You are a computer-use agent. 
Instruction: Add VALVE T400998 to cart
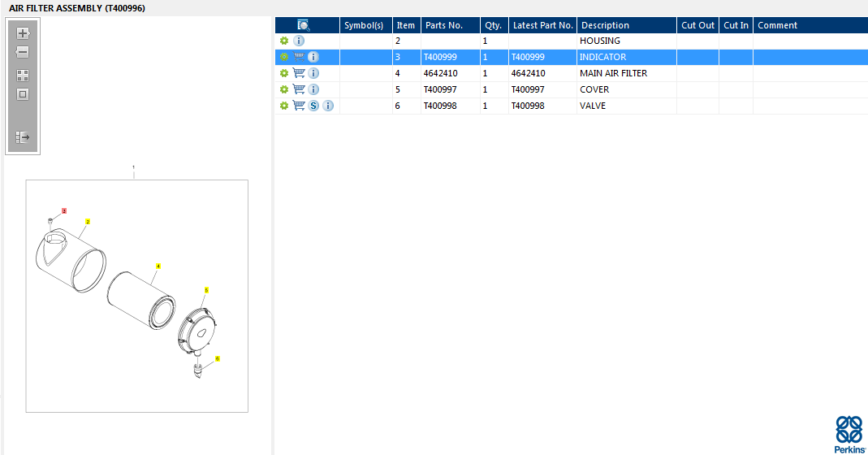(299, 106)
